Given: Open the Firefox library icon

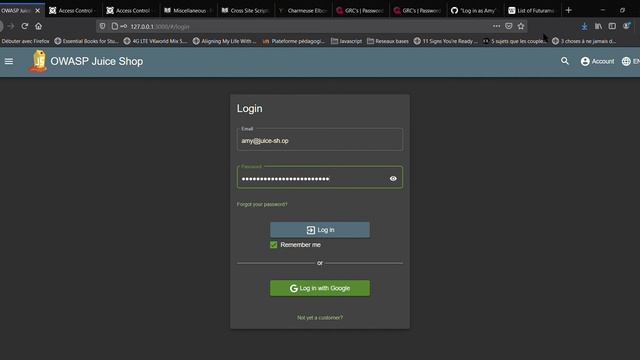Looking at the screenshot, I should pos(598,26).
